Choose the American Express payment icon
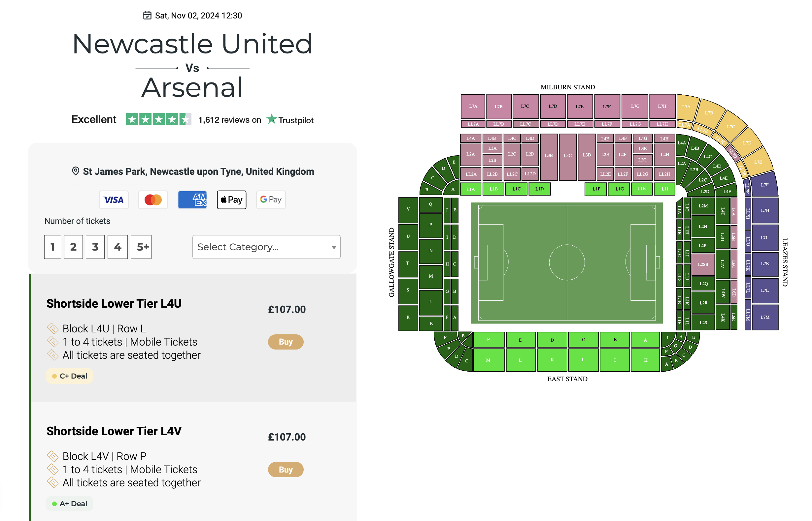812x521 pixels. 192,199
